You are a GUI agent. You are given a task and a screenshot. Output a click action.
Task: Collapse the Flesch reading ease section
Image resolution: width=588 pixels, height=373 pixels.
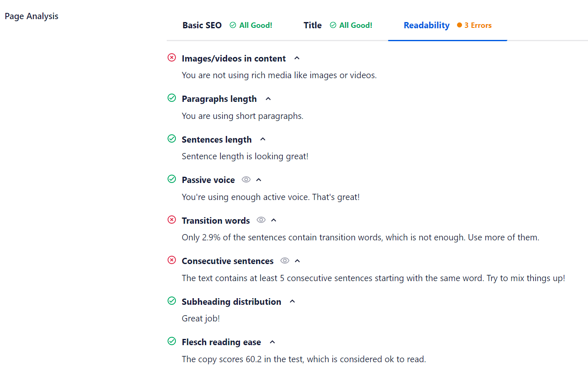point(272,342)
